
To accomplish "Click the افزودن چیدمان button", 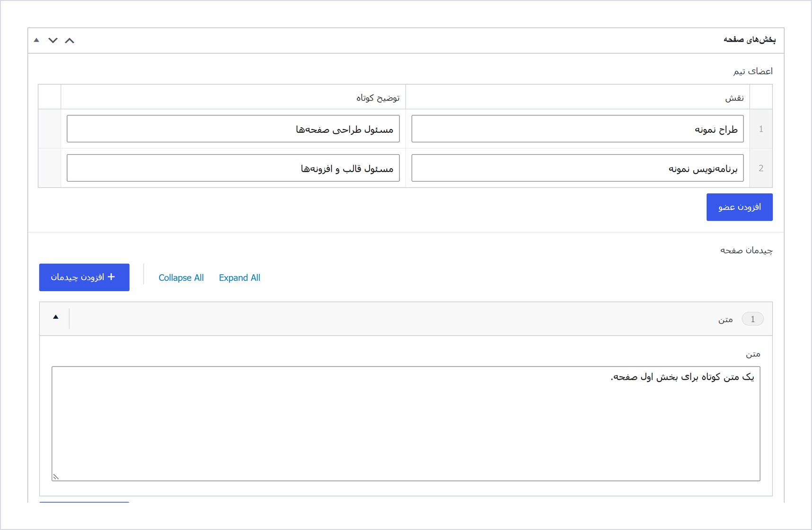I will (x=84, y=278).
